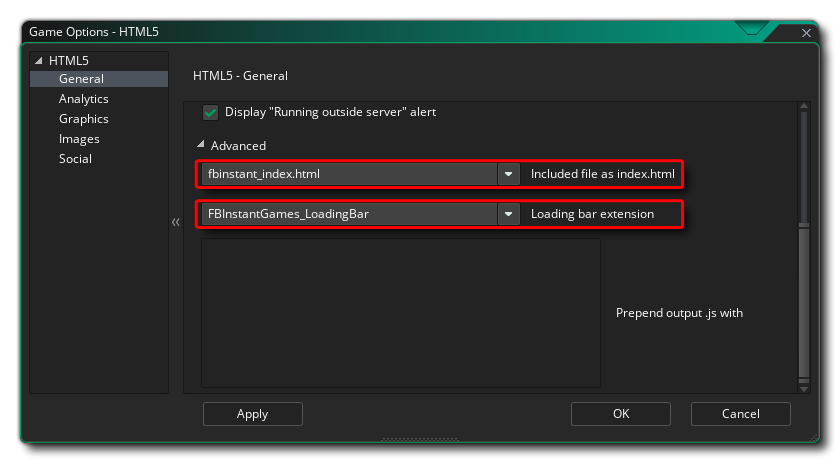The width and height of the screenshot is (840, 463).
Task: Click the fbinstant_index.html combo box field
Action: pyautogui.click(x=349, y=174)
